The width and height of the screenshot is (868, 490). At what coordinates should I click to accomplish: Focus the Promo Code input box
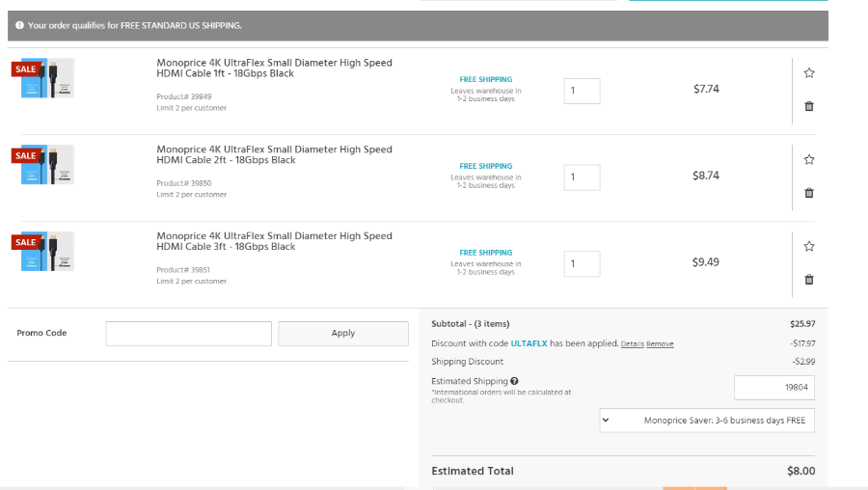[x=189, y=334]
